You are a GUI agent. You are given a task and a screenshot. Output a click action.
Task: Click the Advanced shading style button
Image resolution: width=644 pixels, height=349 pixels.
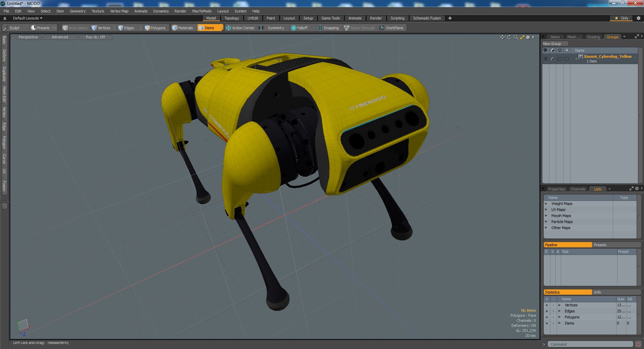60,37
